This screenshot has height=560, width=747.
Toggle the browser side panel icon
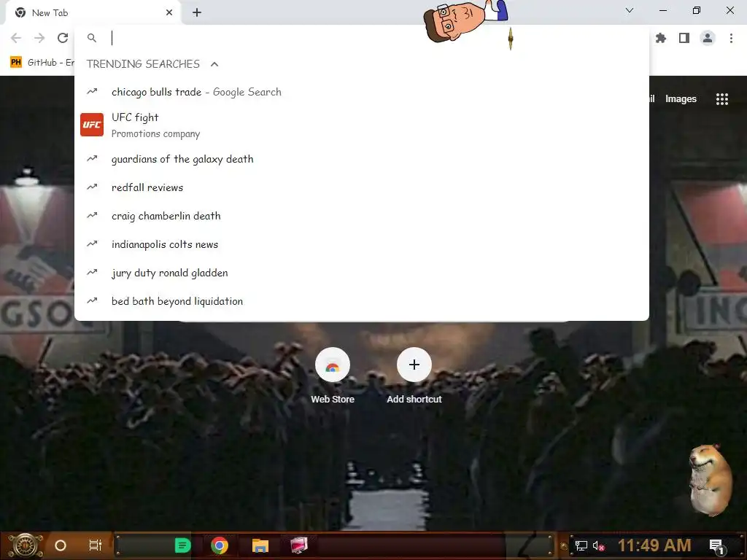[x=684, y=38]
